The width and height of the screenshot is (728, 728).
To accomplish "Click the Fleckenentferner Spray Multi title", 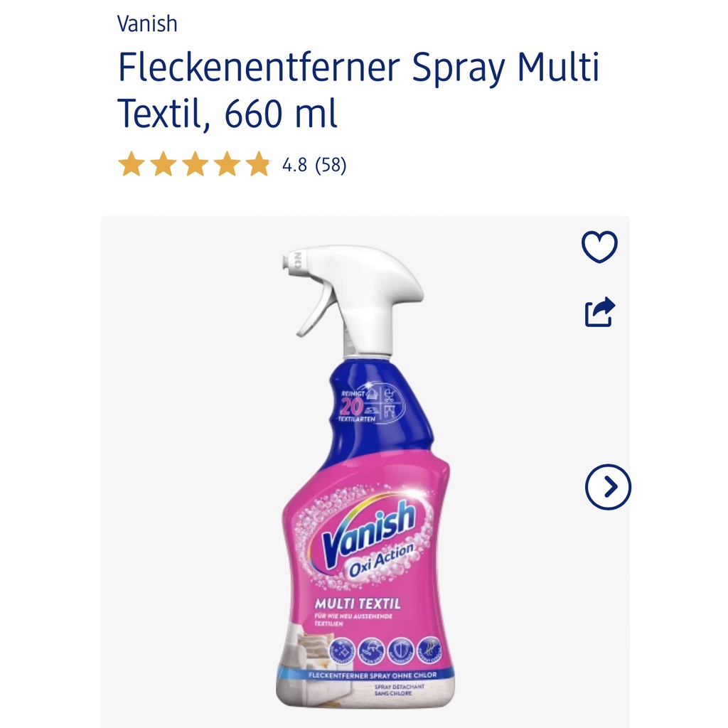I will [x=359, y=68].
